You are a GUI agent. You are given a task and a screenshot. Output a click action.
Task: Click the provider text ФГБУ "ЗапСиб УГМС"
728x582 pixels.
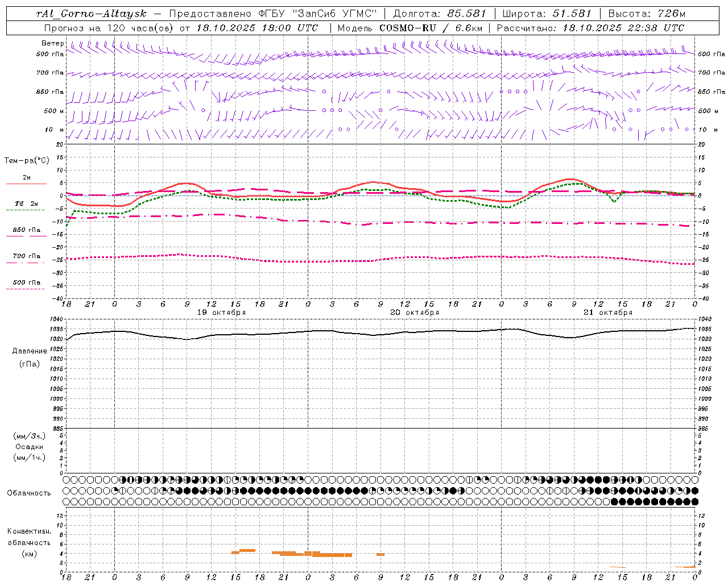(318, 14)
